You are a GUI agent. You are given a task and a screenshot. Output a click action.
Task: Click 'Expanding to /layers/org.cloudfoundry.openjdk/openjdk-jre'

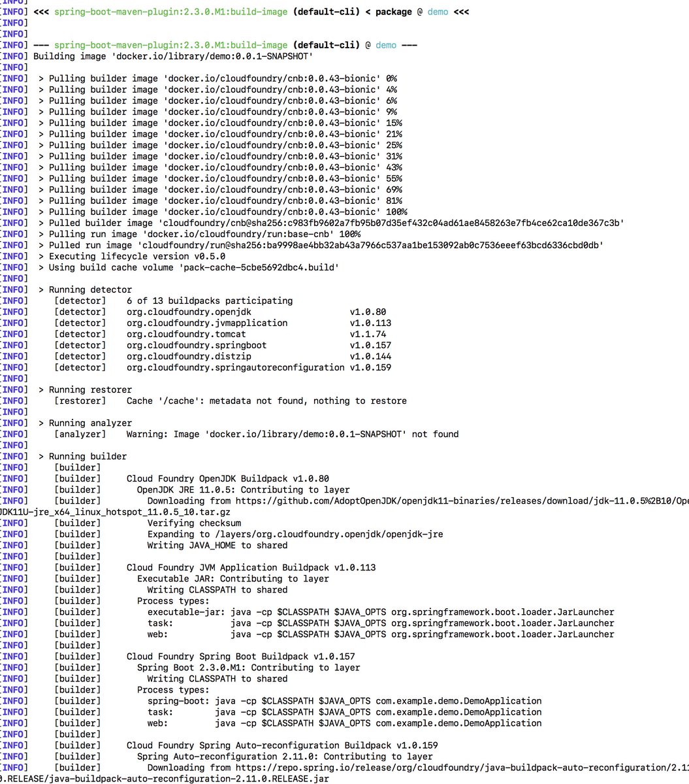295,534
